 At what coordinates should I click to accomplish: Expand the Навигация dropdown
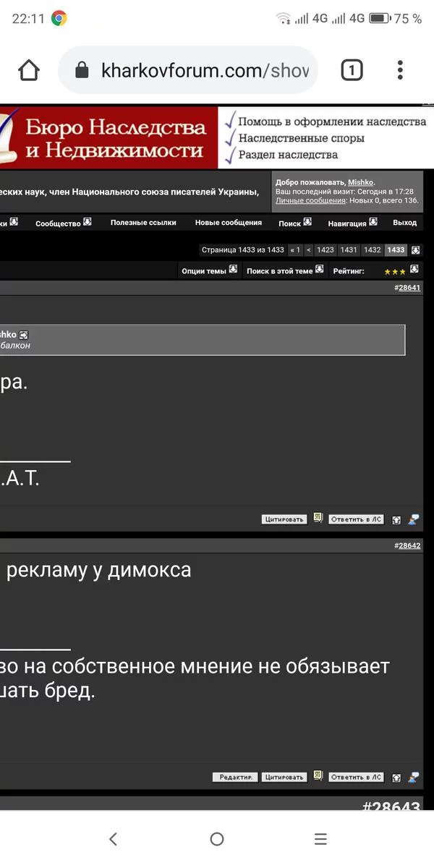[x=352, y=223]
